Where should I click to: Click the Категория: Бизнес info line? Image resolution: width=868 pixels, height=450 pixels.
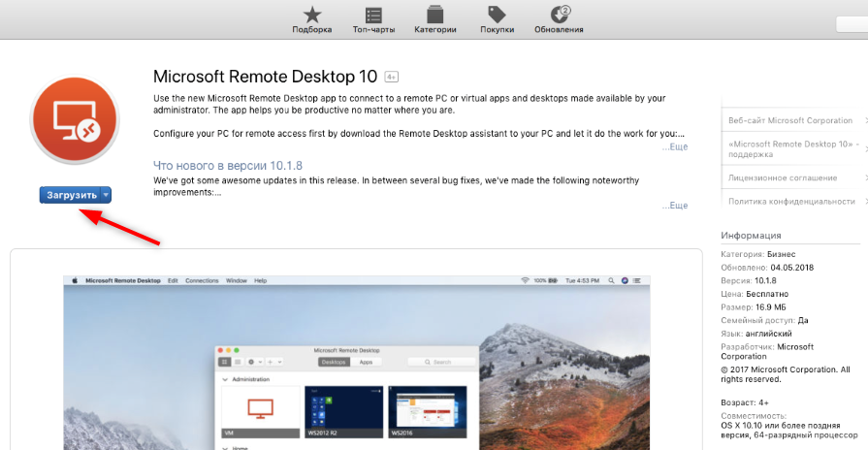click(x=757, y=254)
